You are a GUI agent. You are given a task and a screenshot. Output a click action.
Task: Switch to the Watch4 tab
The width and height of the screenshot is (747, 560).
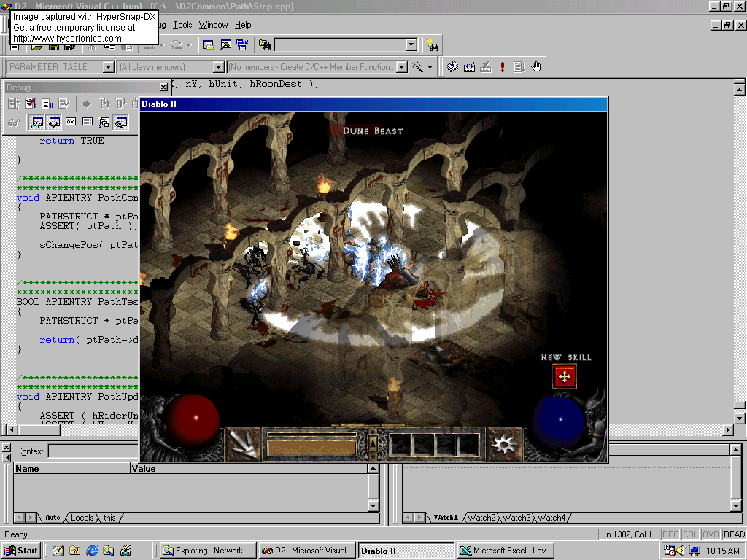coord(551,518)
